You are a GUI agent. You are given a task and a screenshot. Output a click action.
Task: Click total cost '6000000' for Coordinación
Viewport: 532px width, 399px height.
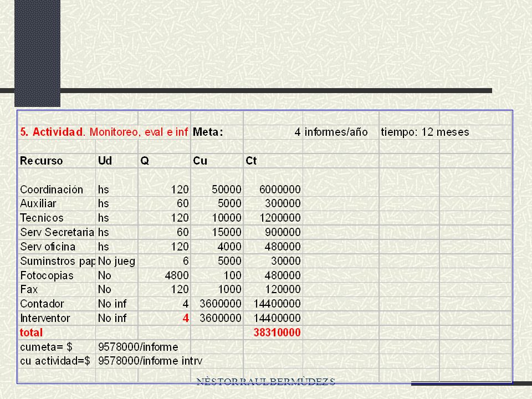point(280,190)
